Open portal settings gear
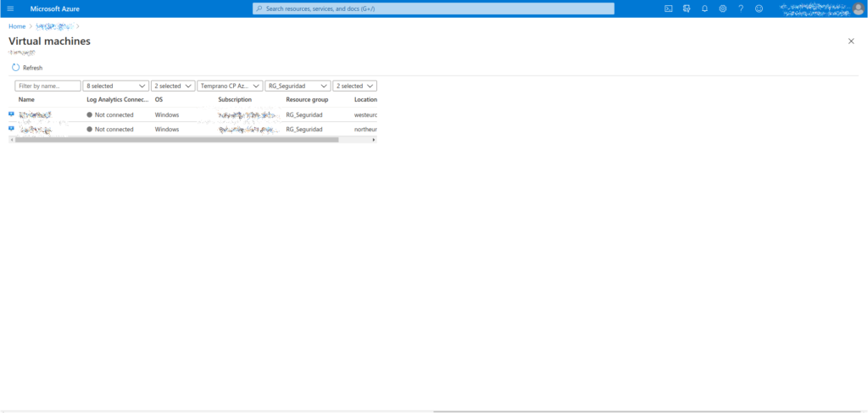 [722, 8]
